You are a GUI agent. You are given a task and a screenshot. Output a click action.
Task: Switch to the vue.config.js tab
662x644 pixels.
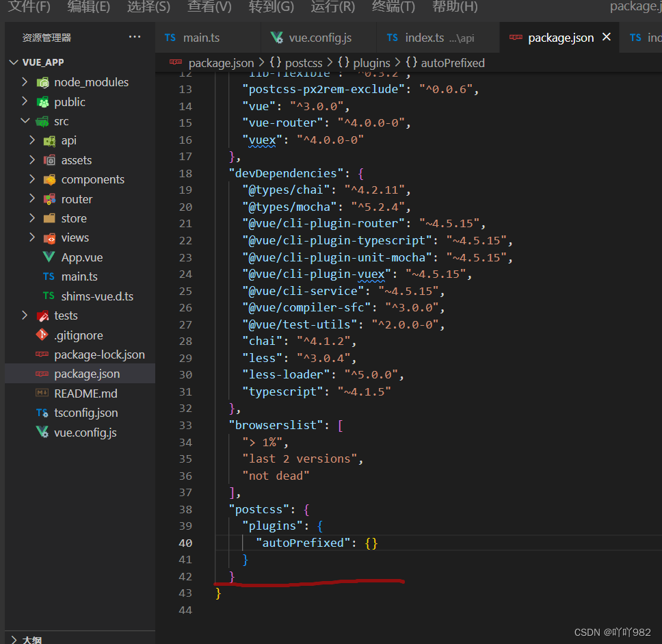(318, 38)
